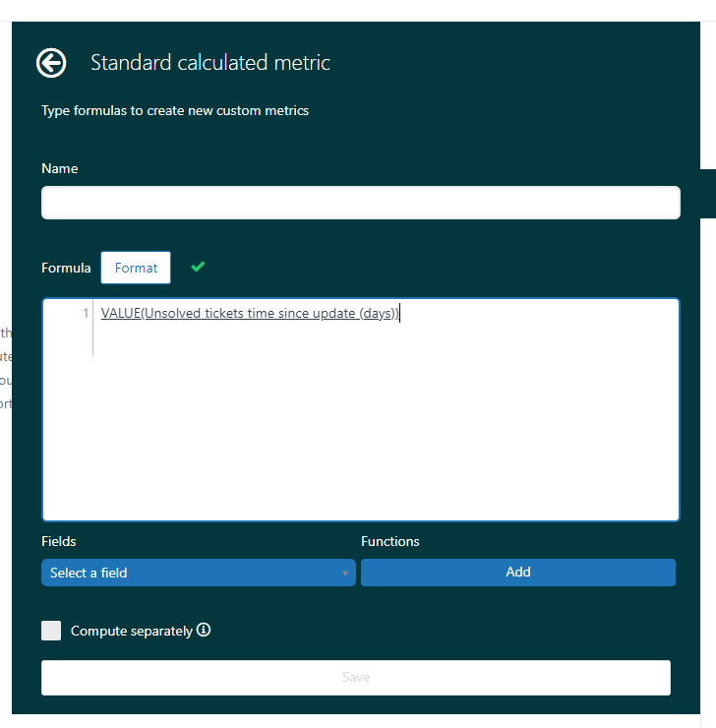
Task: Click the info icon beside Compute separately
Action: coord(204,631)
